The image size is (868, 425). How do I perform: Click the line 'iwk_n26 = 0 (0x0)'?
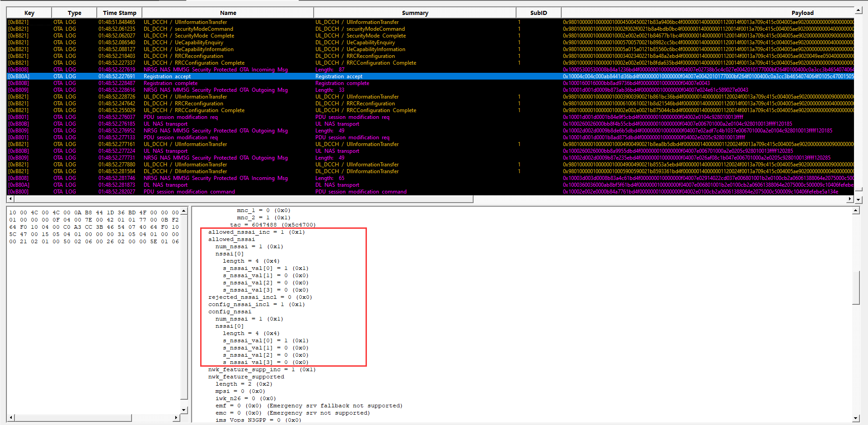[245, 398]
